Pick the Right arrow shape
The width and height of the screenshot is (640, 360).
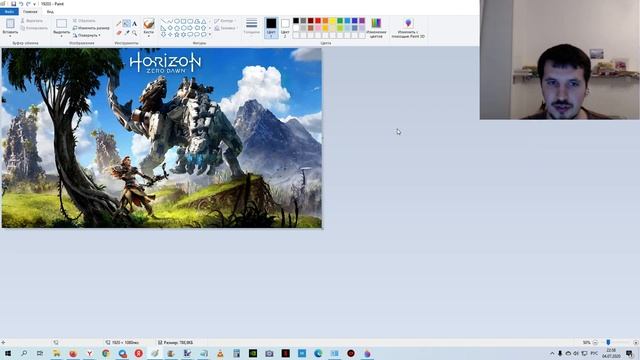[x=190, y=28]
